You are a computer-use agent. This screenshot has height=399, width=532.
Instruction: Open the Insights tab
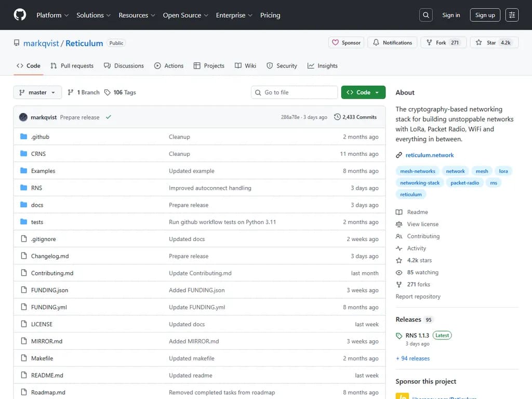(322, 66)
